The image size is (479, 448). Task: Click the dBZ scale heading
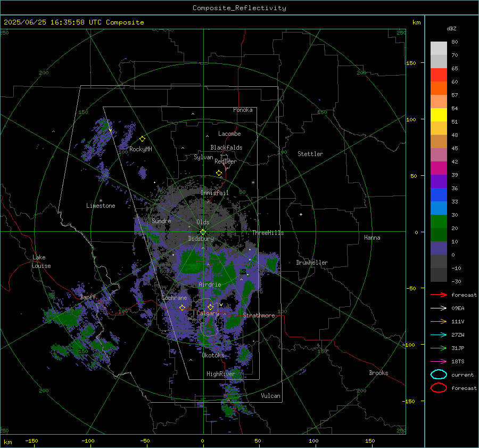451,28
